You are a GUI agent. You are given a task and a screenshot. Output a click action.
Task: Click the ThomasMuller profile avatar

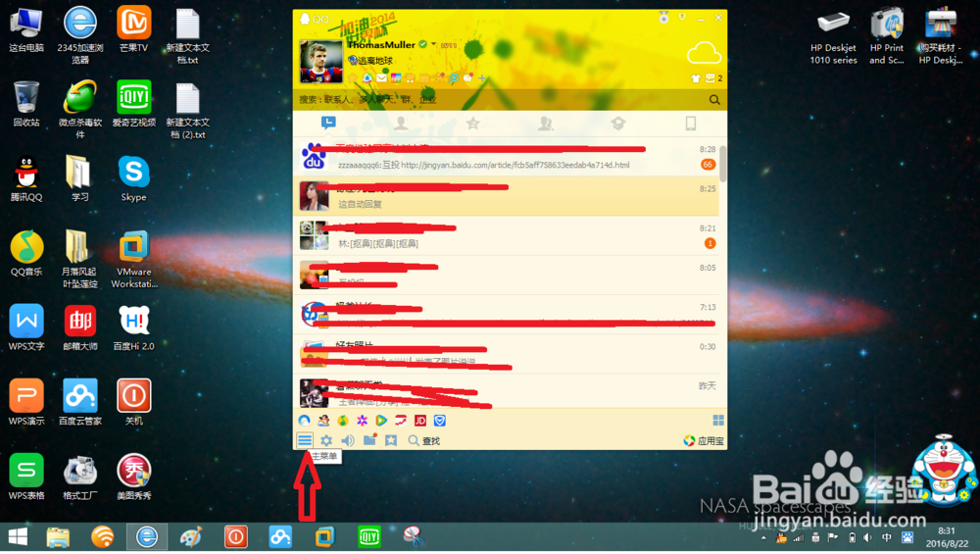tap(321, 61)
